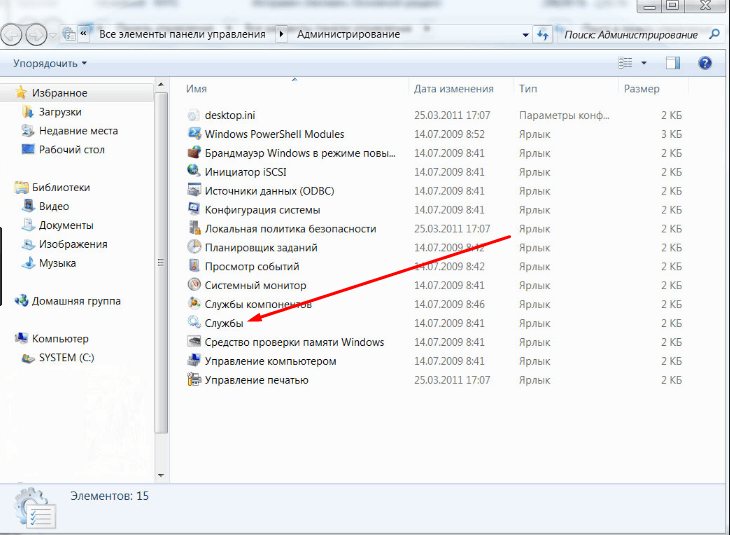This screenshot has height=535, width=730.
Task: Select Библиотеки in the navigation pane
Action: 61,187
